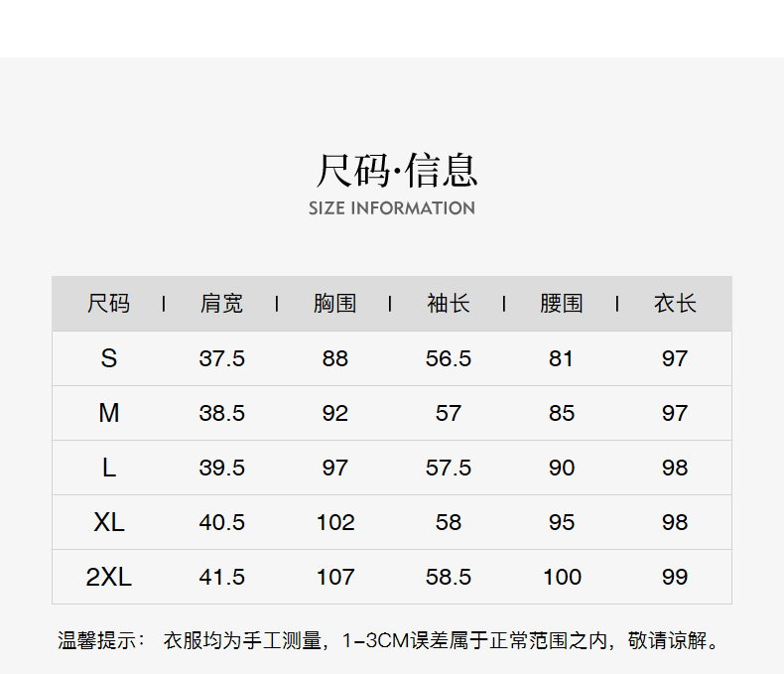Screen dimensions: 784x674
Task: Click shoulder width value 37.5
Action: pos(221,358)
